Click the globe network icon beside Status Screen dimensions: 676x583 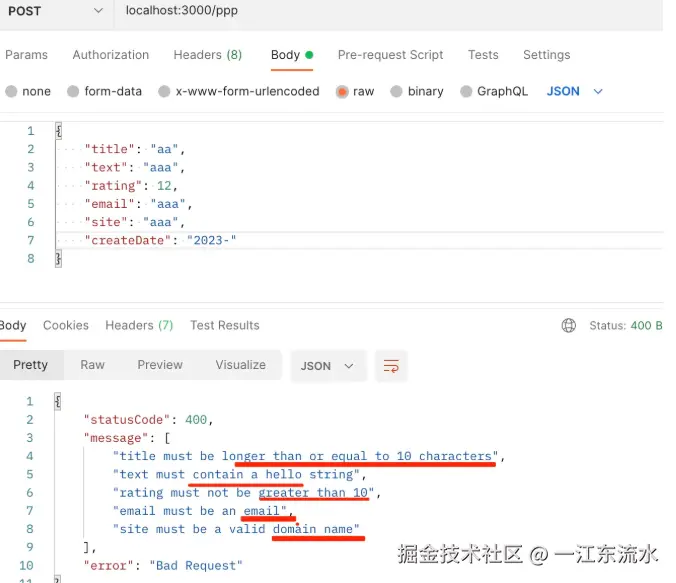568,326
